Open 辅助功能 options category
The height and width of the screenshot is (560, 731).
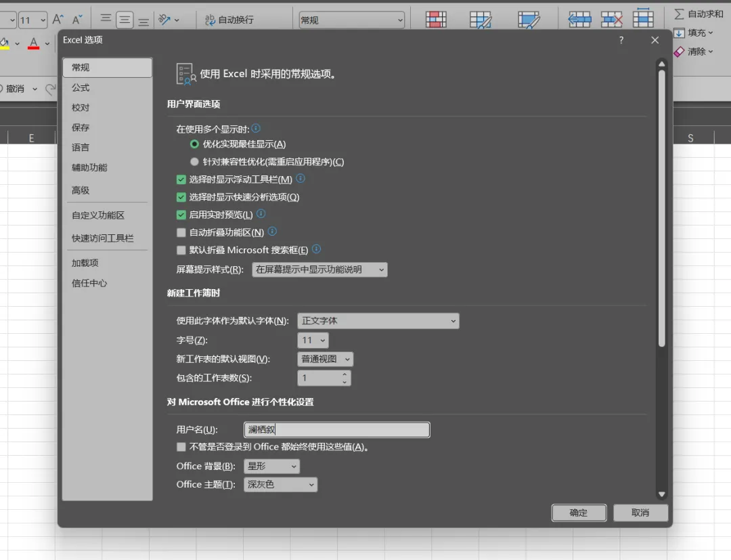coord(107,168)
